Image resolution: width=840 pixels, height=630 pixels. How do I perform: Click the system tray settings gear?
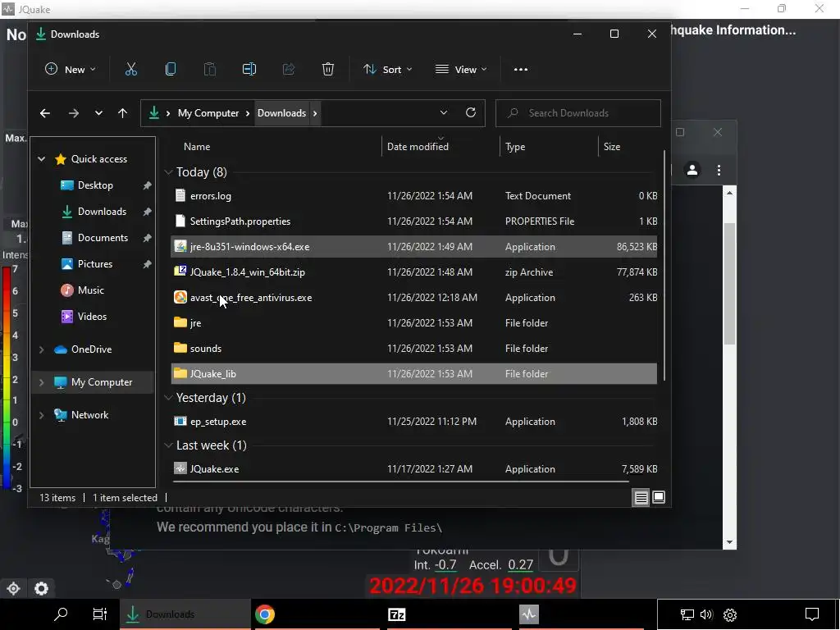(x=730, y=614)
